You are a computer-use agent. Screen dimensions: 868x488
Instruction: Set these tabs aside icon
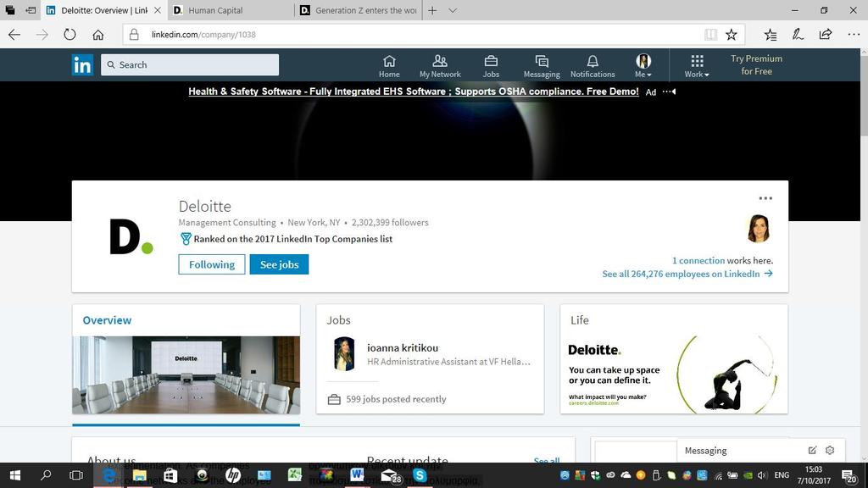click(31, 10)
